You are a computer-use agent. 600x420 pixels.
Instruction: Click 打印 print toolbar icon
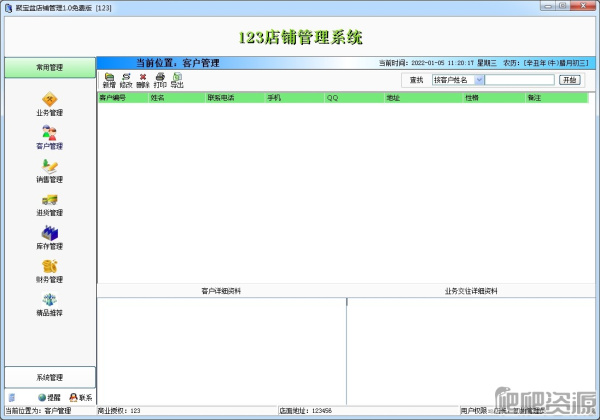click(x=160, y=80)
